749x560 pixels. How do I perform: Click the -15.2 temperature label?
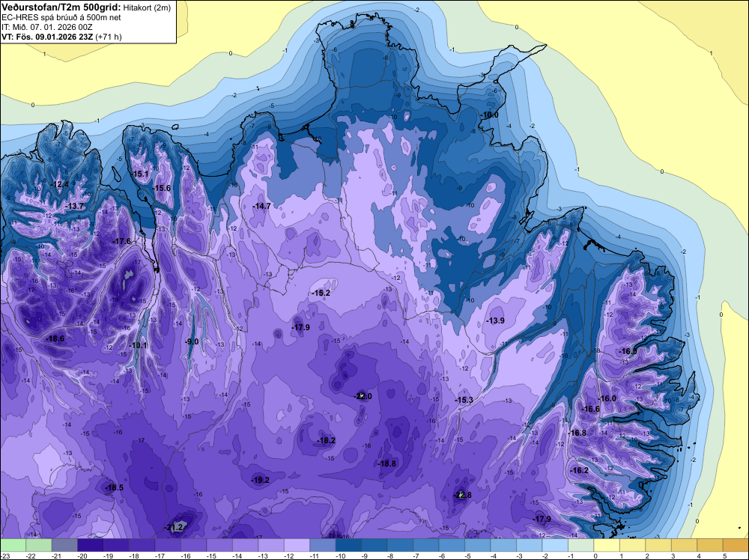321,293
